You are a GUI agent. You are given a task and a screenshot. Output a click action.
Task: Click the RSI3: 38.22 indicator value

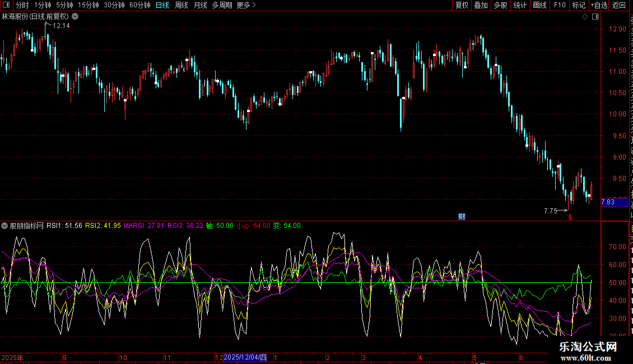tap(185, 226)
